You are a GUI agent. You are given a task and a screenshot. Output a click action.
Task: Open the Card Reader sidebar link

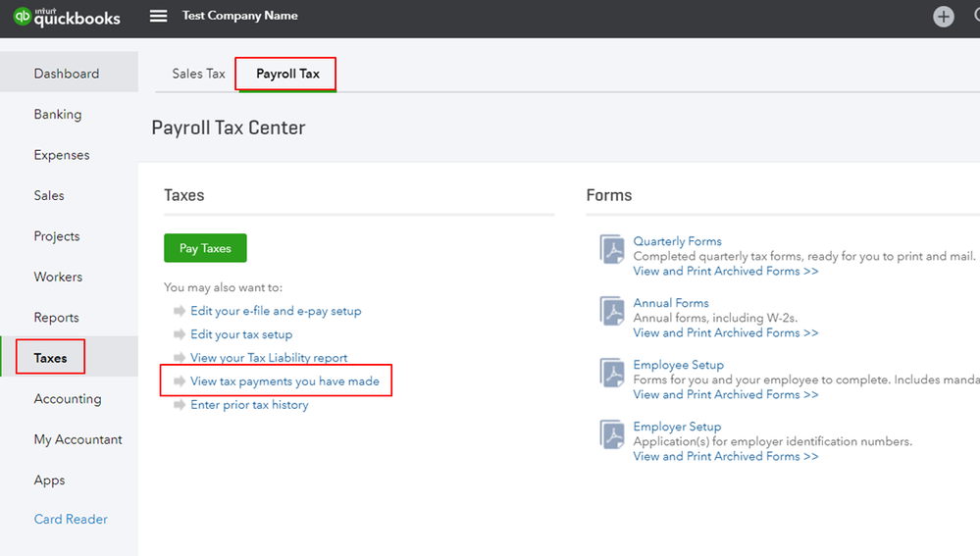[x=71, y=520]
